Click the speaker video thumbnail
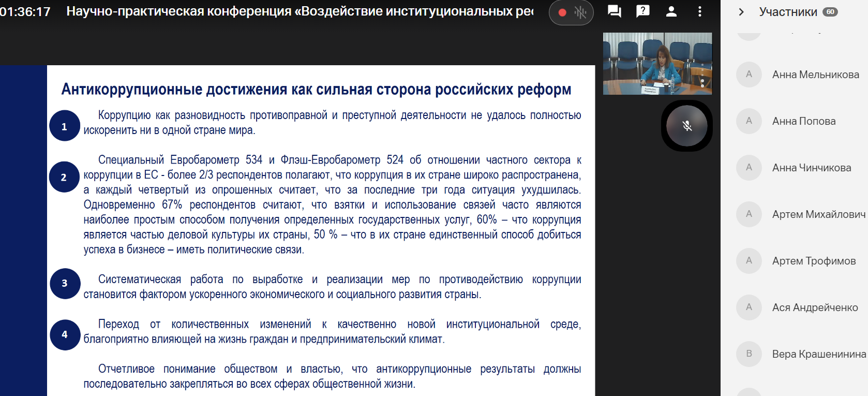 657,63
